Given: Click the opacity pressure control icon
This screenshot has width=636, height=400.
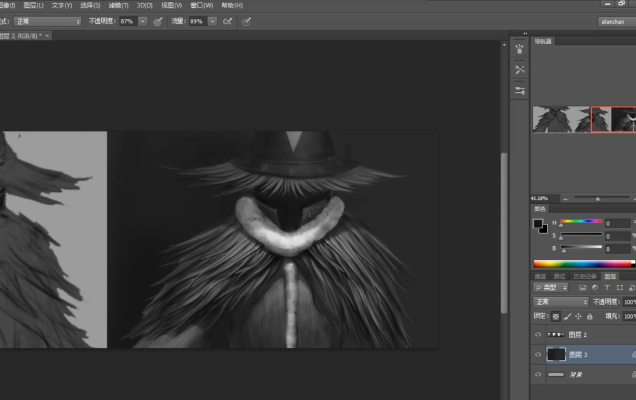Looking at the screenshot, I should (x=158, y=20).
